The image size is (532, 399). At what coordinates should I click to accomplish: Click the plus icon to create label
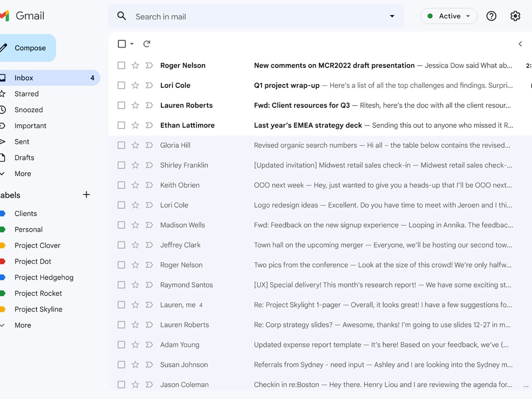point(86,195)
